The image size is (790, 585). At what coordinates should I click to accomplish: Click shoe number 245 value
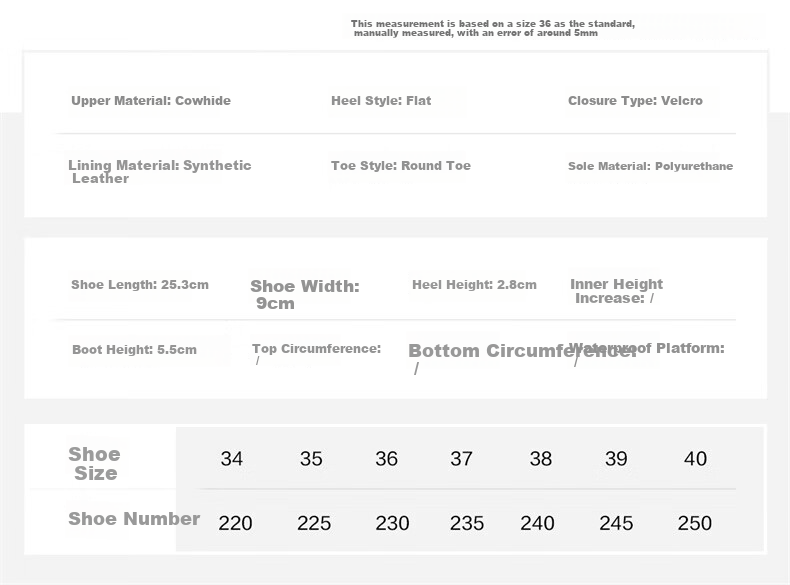[616, 523]
